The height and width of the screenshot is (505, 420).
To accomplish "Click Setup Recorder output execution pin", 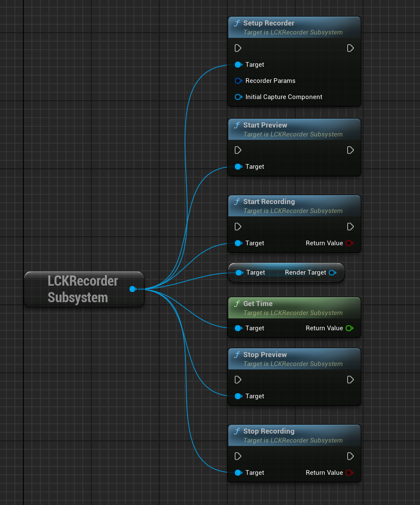I will point(350,48).
